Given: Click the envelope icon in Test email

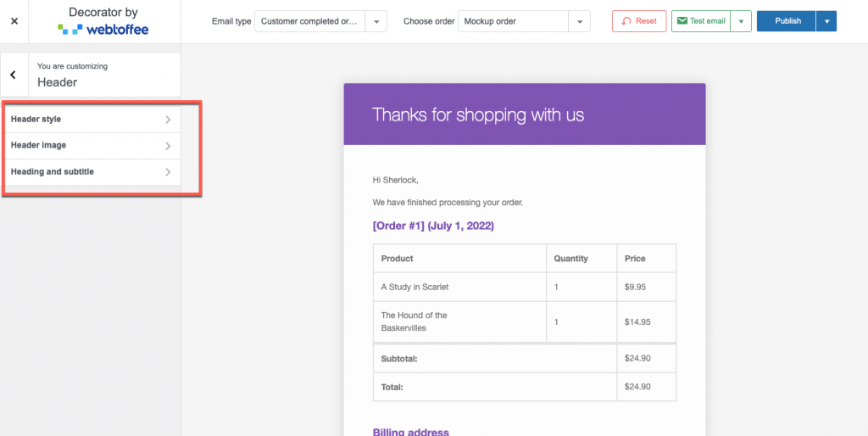Looking at the screenshot, I should pos(682,21).
